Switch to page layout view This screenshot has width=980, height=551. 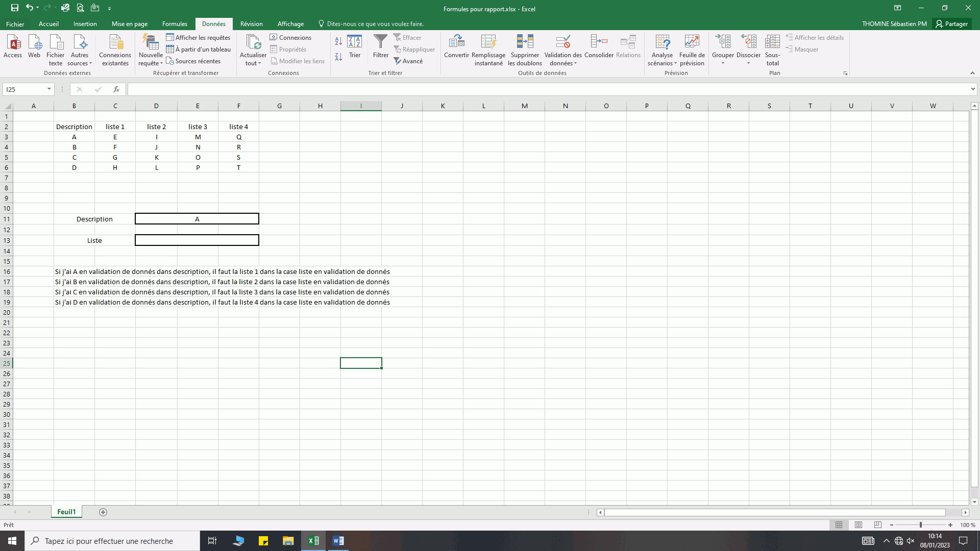(x=859, y=525)
